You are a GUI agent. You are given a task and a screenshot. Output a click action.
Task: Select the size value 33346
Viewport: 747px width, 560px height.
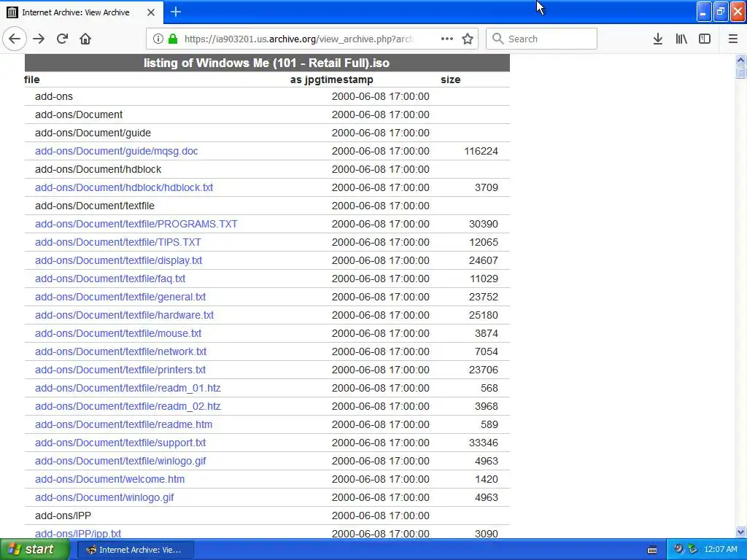pos(483,443)
